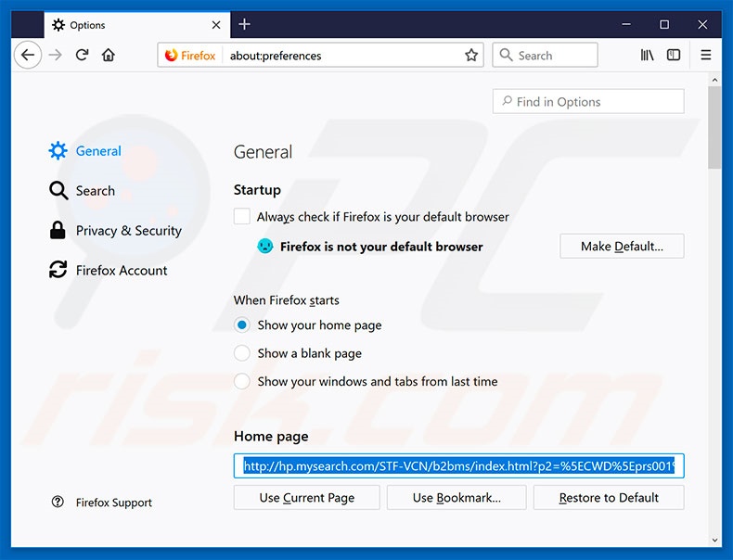This screenshot has height=560, width=733.
Task: Go to home via house icon
Action: (x=109, y=56)
